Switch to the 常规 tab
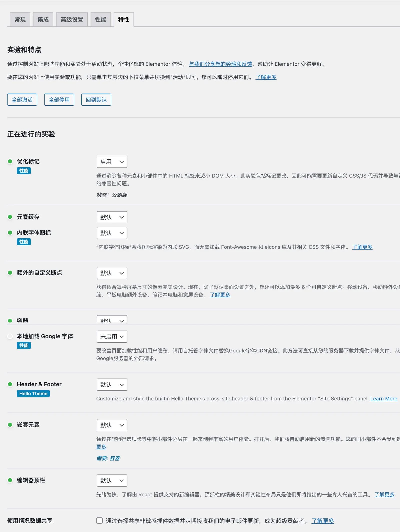Viewport: 400px width, 532px height. pos(20,19)
